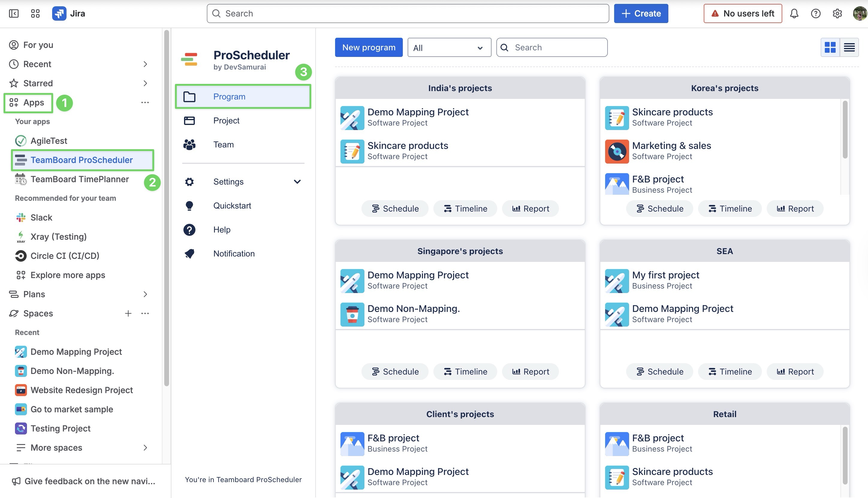Add a new space with plus icon
The width and height of the screenshot is (868, 498).
coord(128,313)
